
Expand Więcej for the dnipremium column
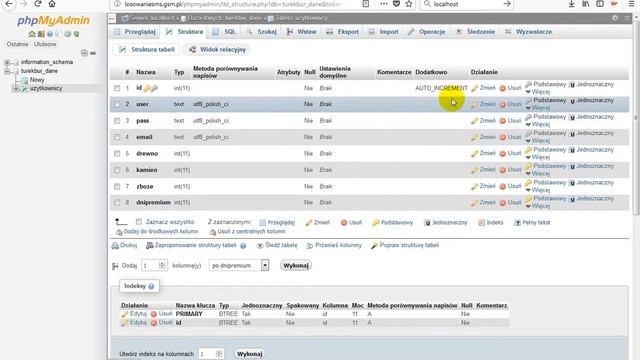(538, 206)
